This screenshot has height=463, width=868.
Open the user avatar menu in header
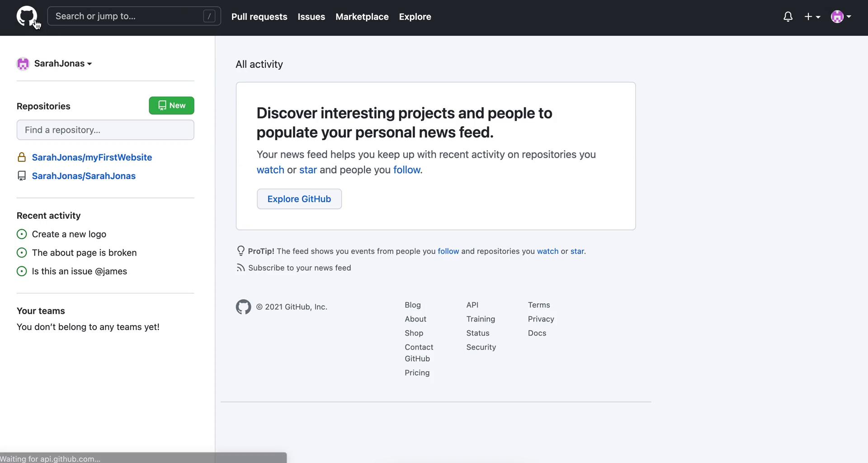841,17
